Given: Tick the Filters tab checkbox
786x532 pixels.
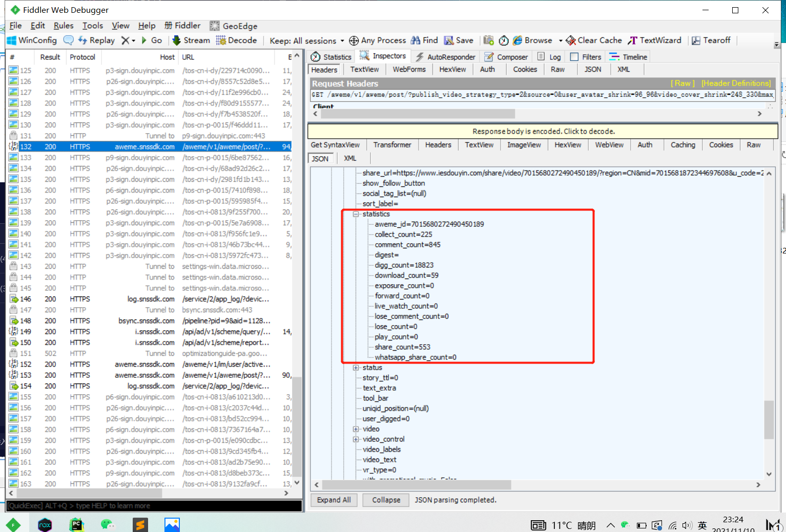Looking at the screenshot, I should pos(574,57).
